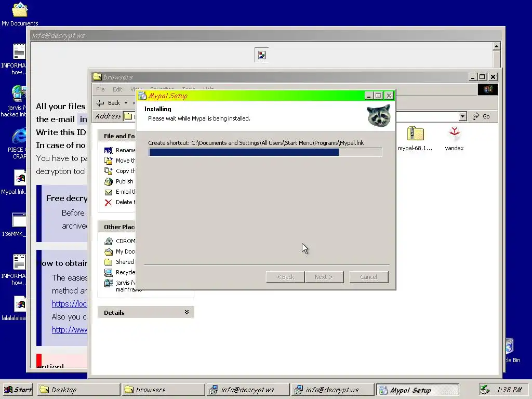Screen dimensions: 532x399
Task: Click the Cancel button in Mypal Setup
Action: [369, 277]
